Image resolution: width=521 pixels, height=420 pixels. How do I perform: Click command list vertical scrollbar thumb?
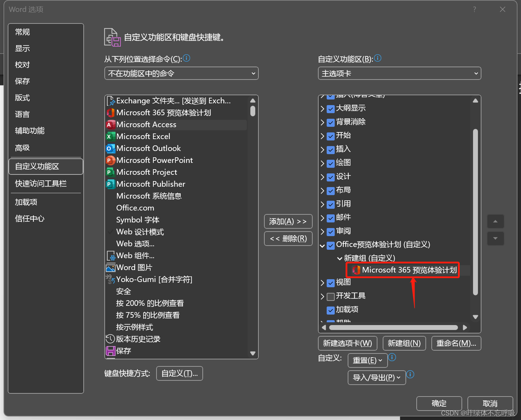253,111
